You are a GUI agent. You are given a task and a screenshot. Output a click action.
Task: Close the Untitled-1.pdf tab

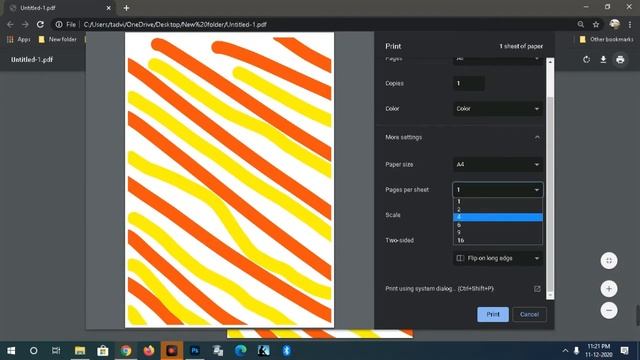point(109,8)
